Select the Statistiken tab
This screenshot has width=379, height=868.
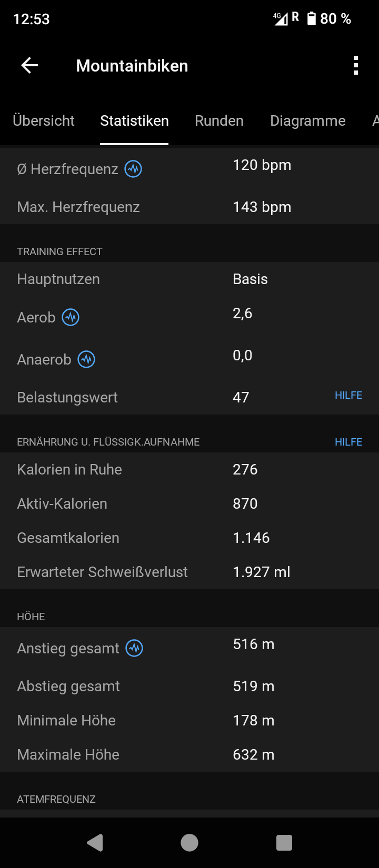tap(134, 121)
